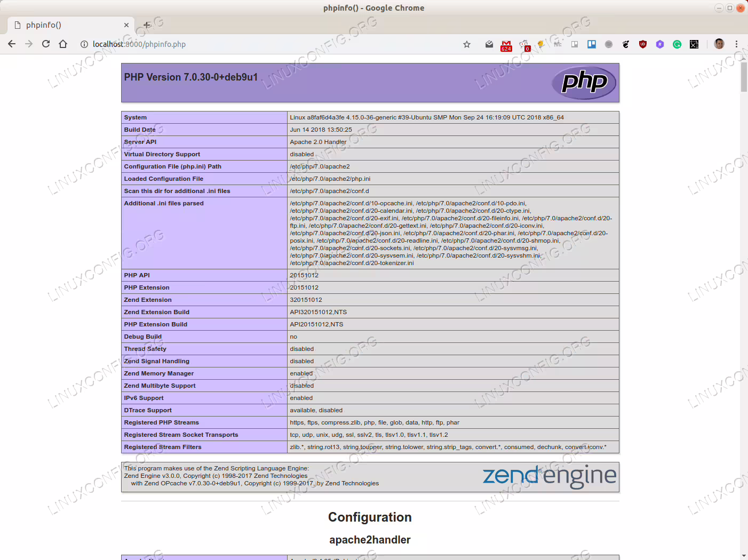Go back to the previous page
The image size is (748, 560).
(12, 44)
